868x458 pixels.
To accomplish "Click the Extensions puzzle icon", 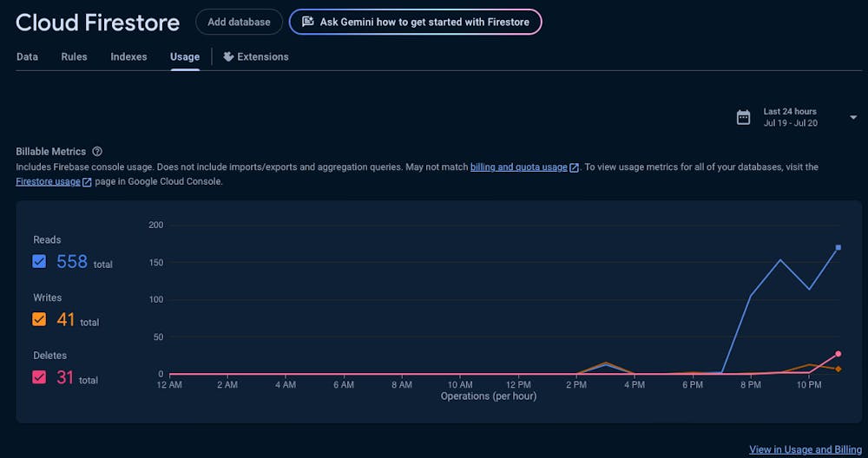I will point(228,56).
